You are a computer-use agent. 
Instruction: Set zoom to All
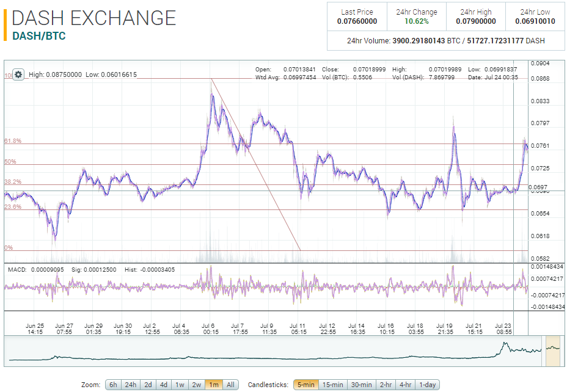[x=230, y=385]
